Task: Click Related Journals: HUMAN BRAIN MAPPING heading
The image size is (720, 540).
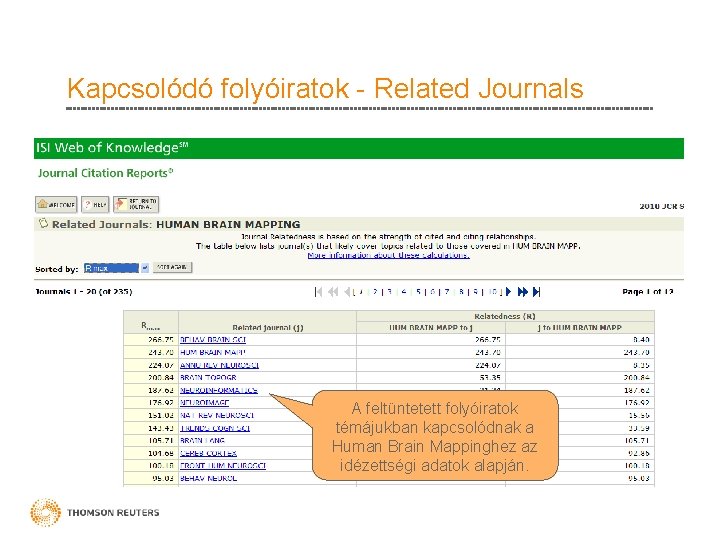Action: pos(176,225)
